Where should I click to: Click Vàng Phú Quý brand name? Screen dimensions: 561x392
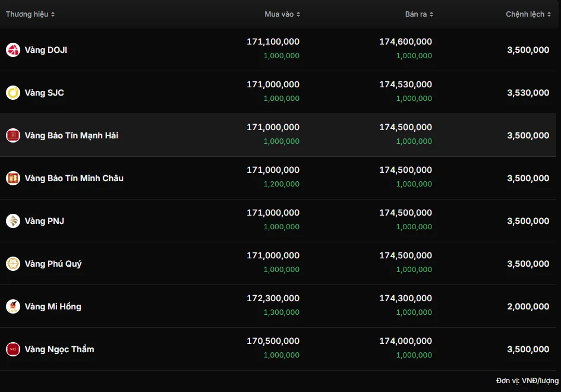tap(53, 264)
